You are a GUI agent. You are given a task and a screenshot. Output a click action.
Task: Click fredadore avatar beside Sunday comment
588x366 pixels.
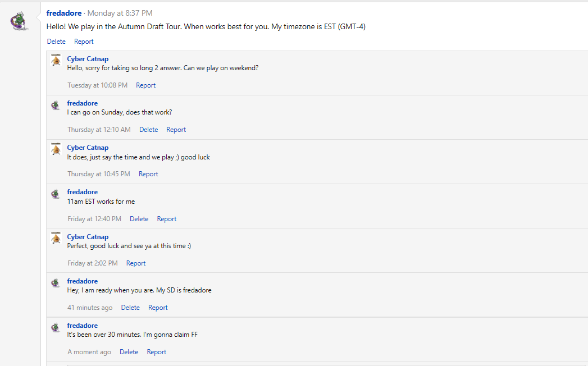pos(56,105)
